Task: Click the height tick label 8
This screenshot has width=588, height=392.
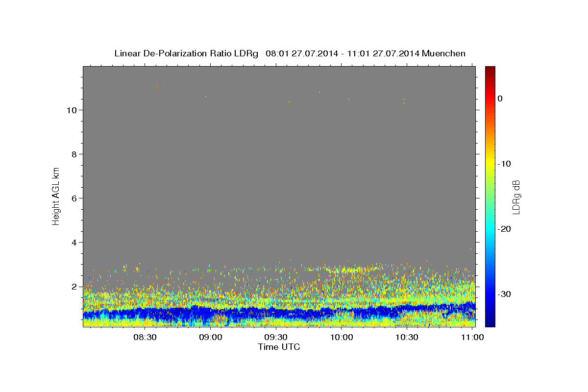Action: pyautogui.click(x=73, y=154)
